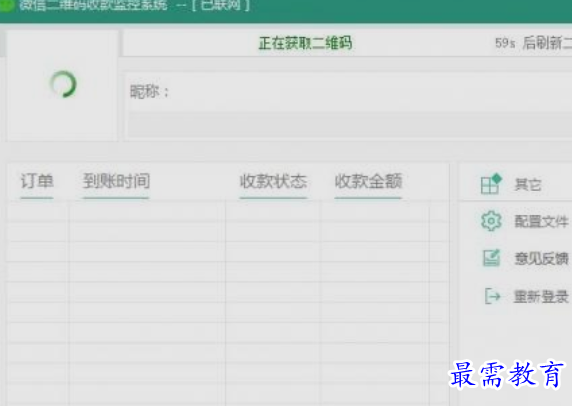Image resolution: width=572 pixels, height=406 pixels.
Task: Click the 意见反馈 edit icon
Action: point(491,258)
